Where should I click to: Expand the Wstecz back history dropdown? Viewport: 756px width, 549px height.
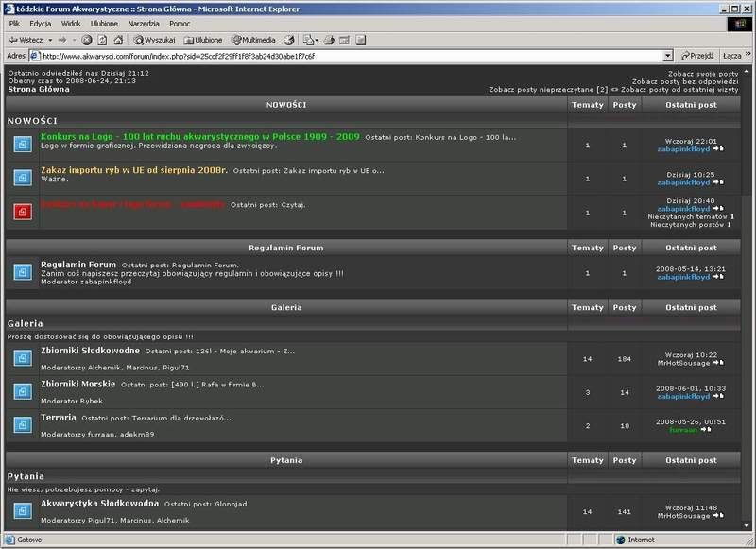pyautogui.click(x=49, y=40)
